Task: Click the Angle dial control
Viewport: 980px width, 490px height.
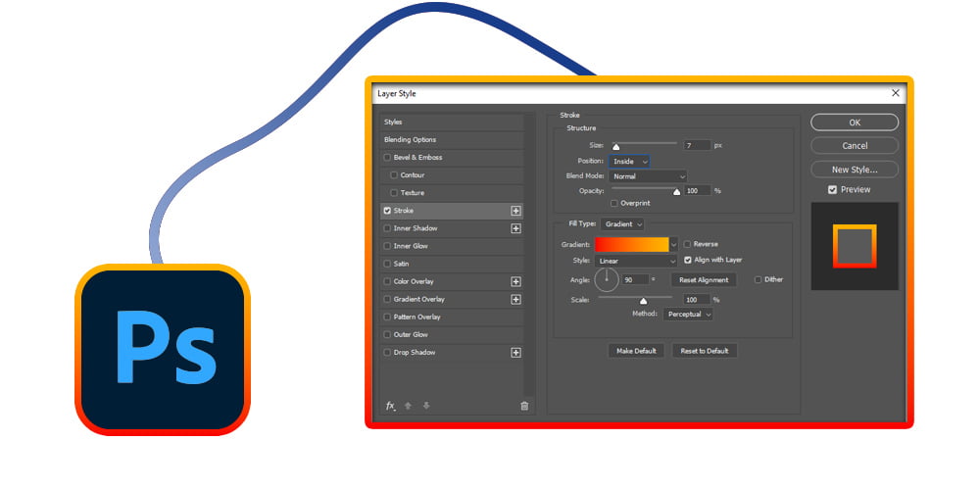Action: [x=607, y=280]
